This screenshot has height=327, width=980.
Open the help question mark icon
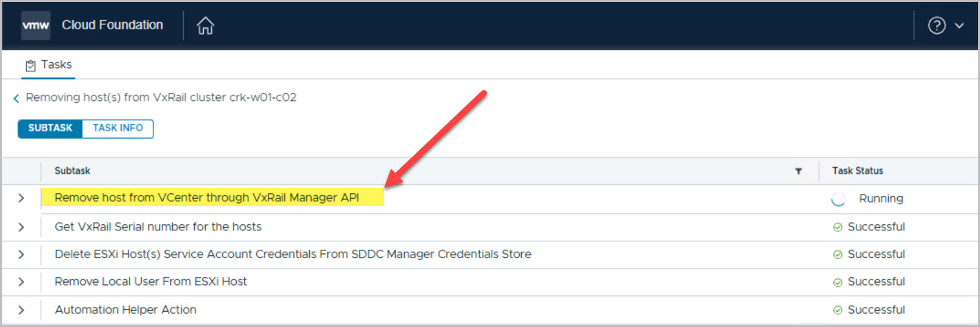tap(936, 26)
